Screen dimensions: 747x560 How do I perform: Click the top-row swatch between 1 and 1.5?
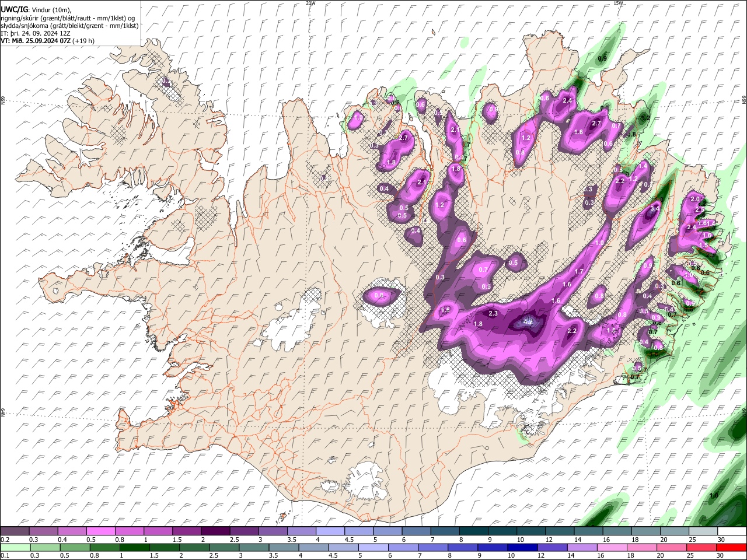point(158,531)
